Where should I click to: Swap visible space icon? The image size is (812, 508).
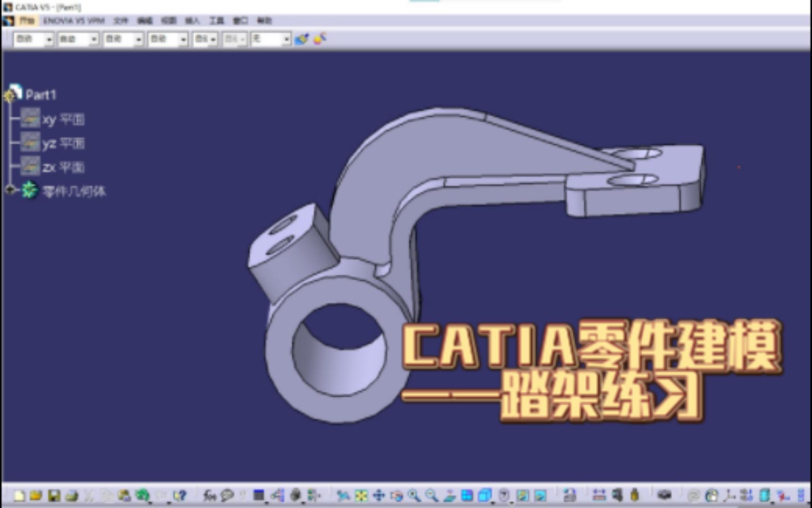pos(540,495)
